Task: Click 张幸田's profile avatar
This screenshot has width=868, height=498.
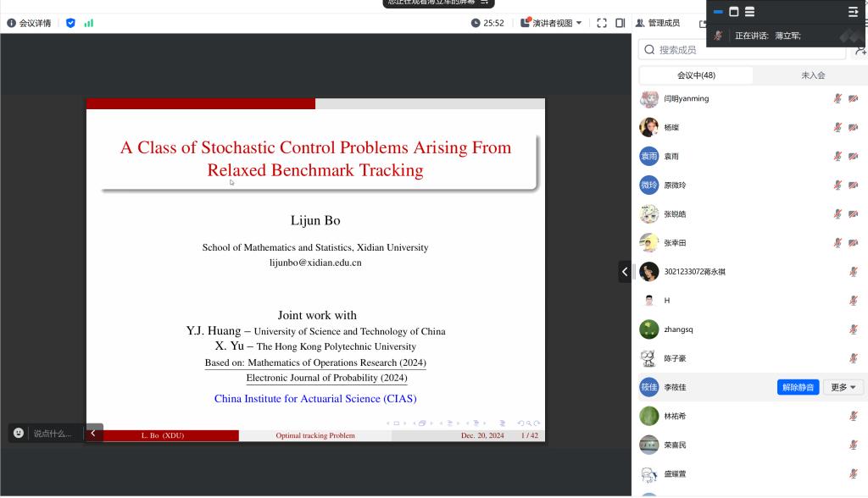Action: (648, 243)
